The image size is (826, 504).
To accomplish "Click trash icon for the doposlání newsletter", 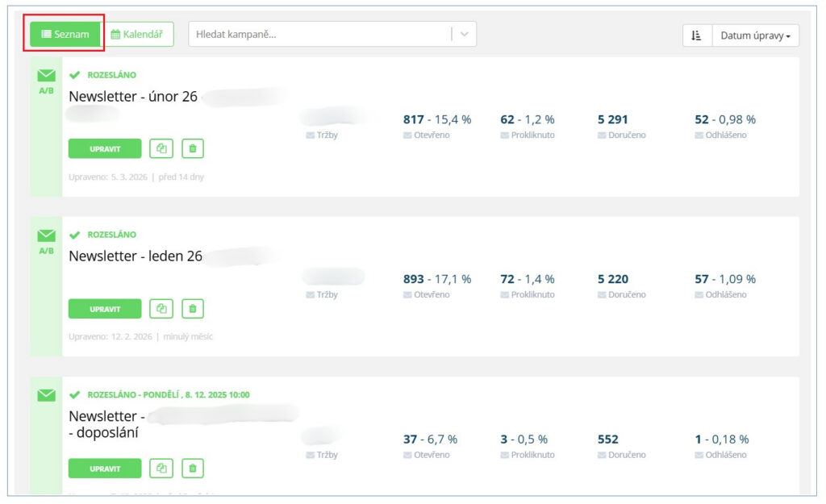I will pyautogui.click(x=193, y=468).
